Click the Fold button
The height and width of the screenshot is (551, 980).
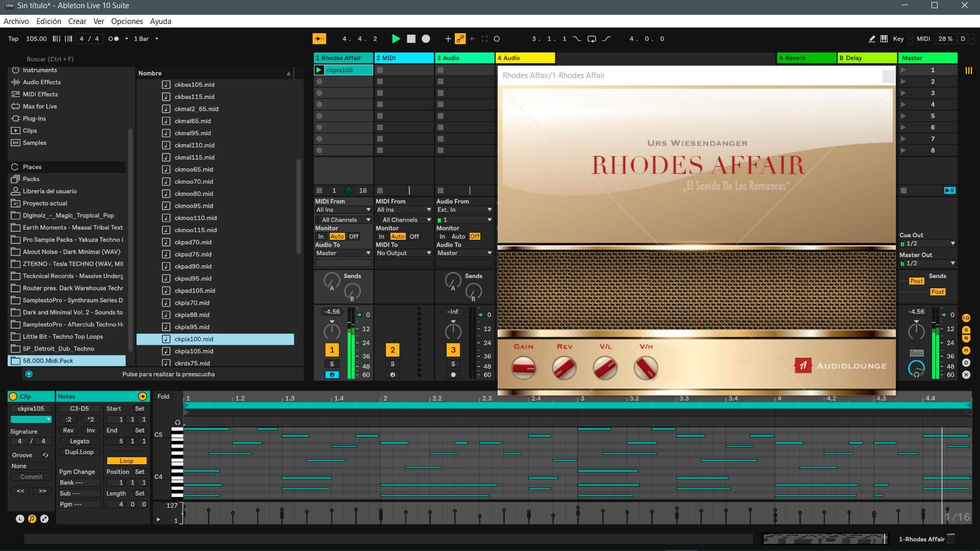(163, 396)
